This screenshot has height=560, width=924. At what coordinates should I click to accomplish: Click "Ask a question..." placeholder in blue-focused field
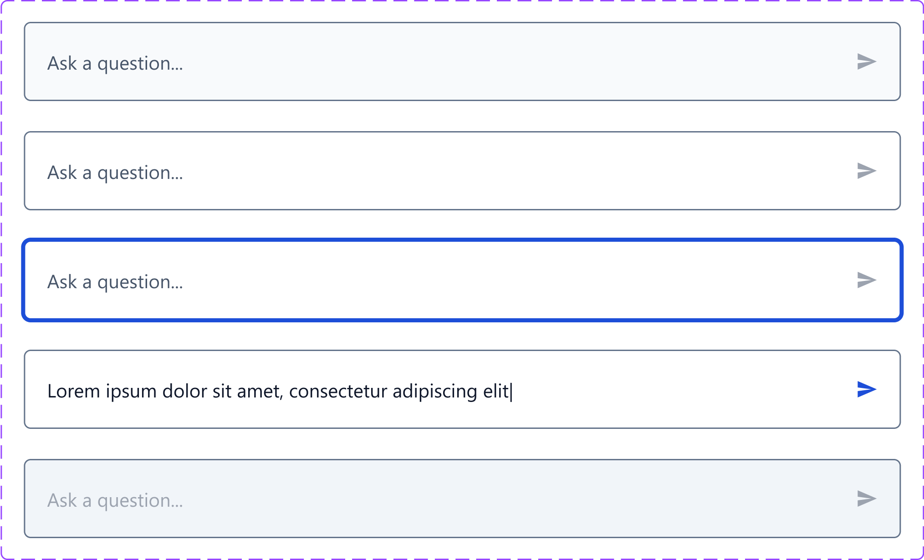(115, 282)
